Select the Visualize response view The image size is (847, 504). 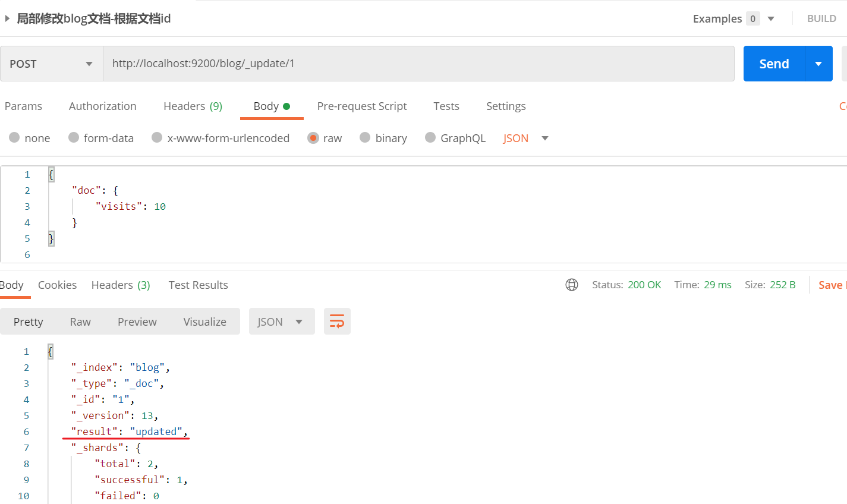(x=204, y=322)
